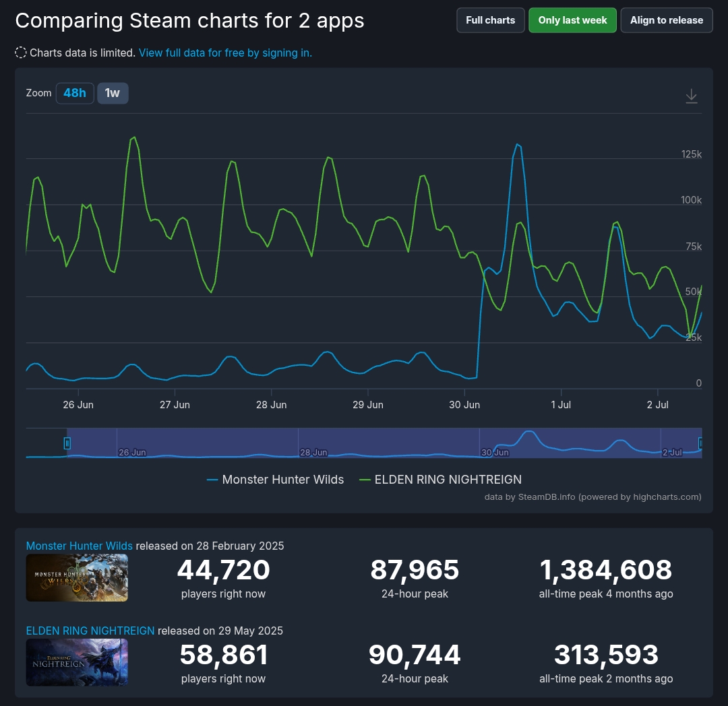Click the 'all-time peak 2 months ago' label

pyautogui.click(x=606, y=678)
